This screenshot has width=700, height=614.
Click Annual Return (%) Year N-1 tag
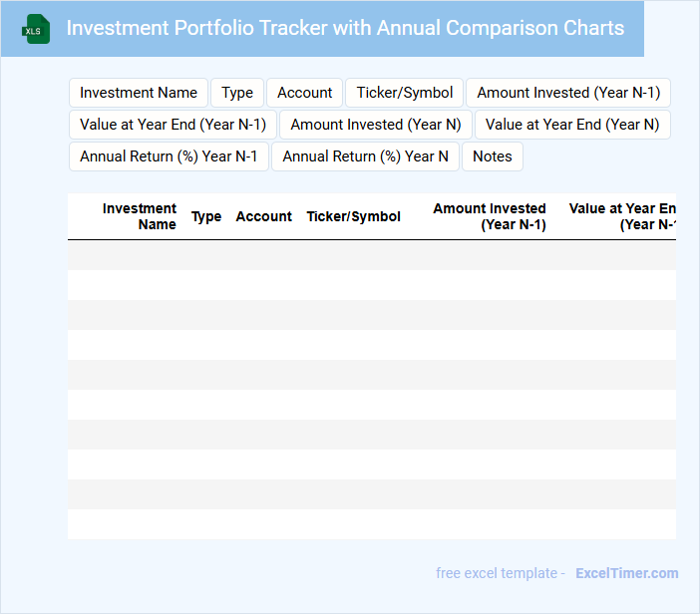(169, 156)
